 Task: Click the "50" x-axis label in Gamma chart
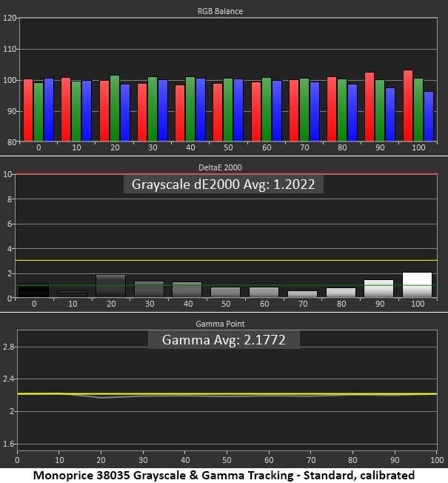coord(227,460)
